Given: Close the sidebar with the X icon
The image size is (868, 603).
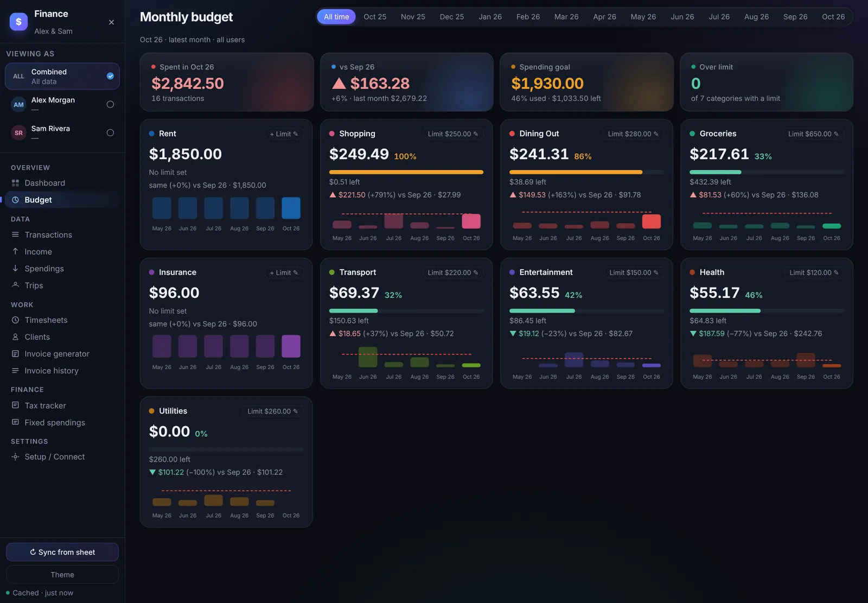Looking at the screenshot, I should point(111,22).
